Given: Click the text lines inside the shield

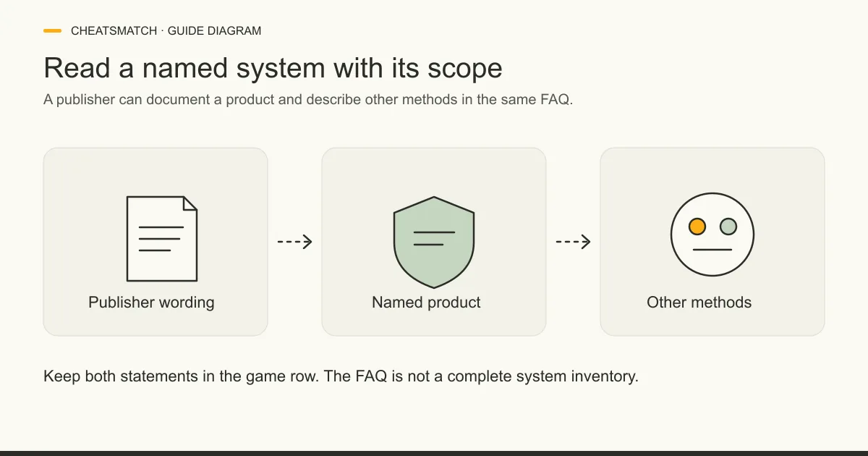Looking at the screenshot, I should pyautogui.click(x=433, y=238).
